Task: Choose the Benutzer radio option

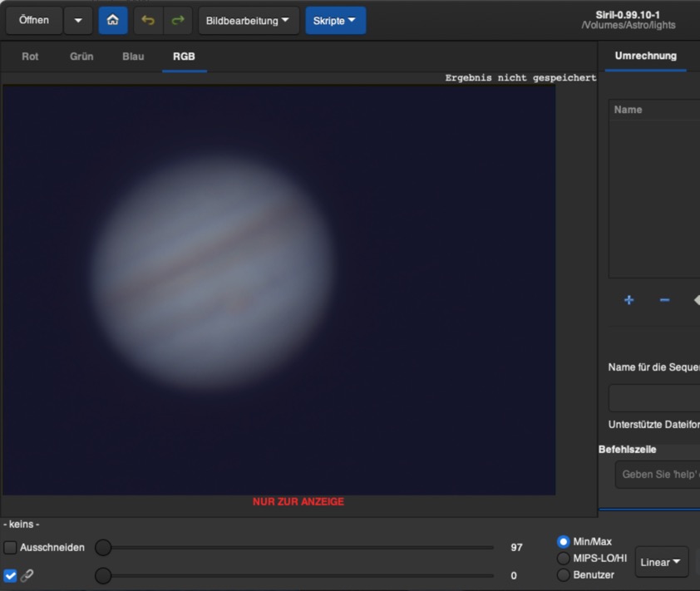Action: [564, 575]
